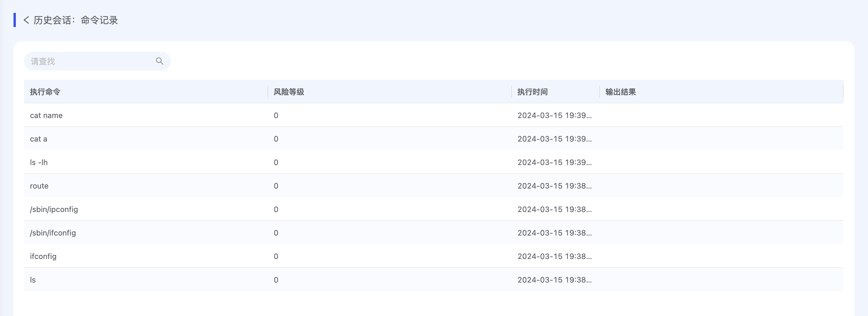The height and width of the screenshot is (316, 868).
Task: Click the last 'ls' command entry
Action: [33, 280]
